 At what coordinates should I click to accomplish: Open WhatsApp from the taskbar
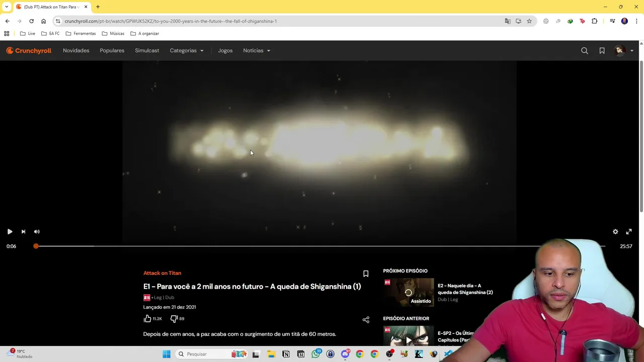pyautogui.click(x=315, y=354)
